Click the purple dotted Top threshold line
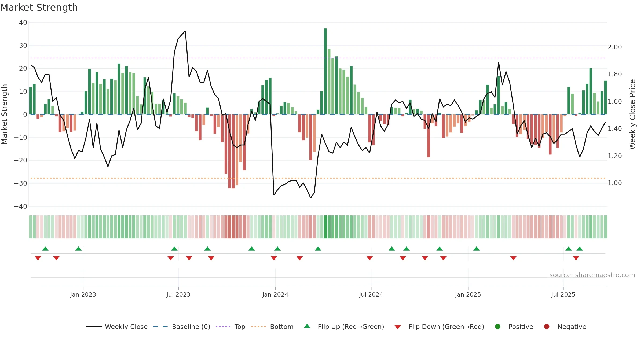The height and width of the screenshot is (362, 644). coord(318,58)
